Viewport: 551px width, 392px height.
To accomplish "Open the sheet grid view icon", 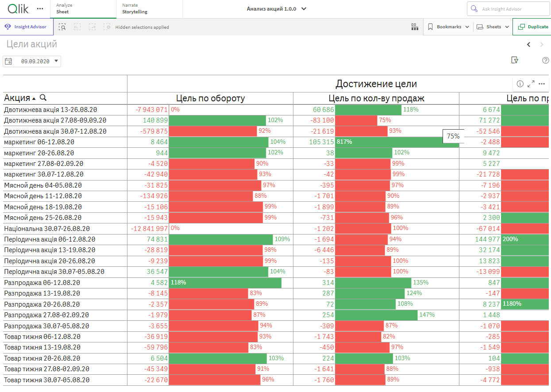I will pyautogui.click(x=415, y=27).
